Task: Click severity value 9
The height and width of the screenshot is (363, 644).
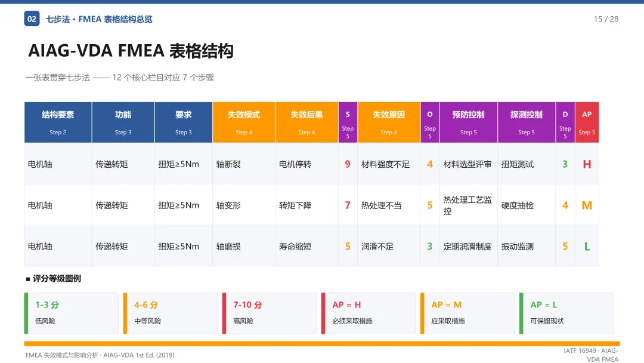Action: [348, 164]
